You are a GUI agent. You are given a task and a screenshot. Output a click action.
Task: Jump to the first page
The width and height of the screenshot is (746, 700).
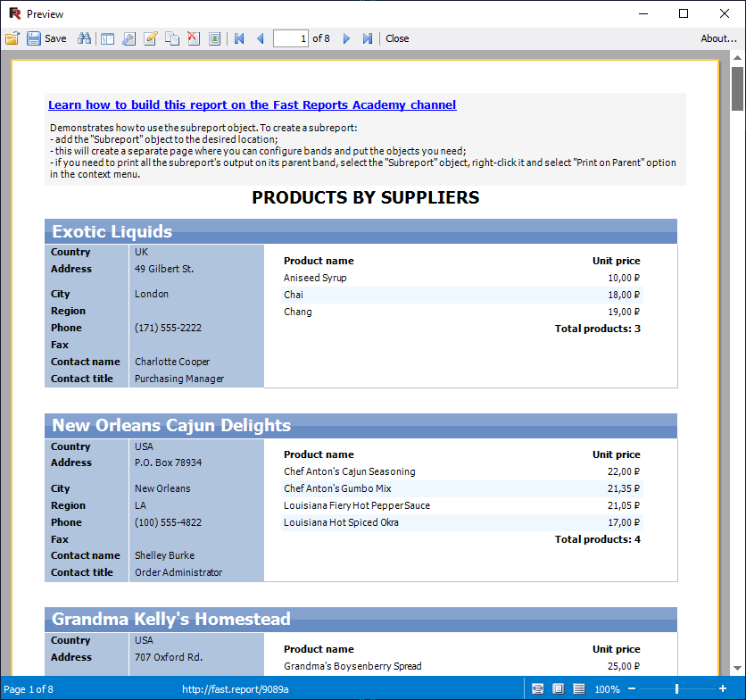pos(239,38)
